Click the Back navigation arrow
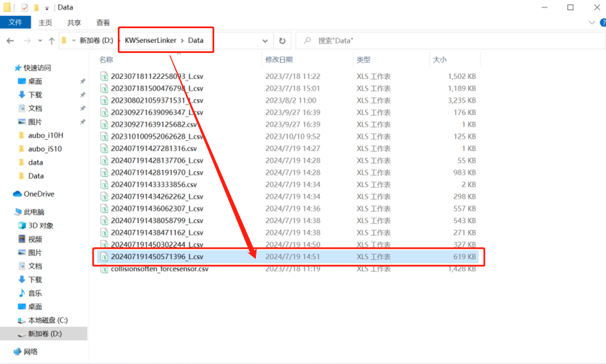Image resolution: width=606 pixels, height=364 pixels. click(x=10, y=41)
